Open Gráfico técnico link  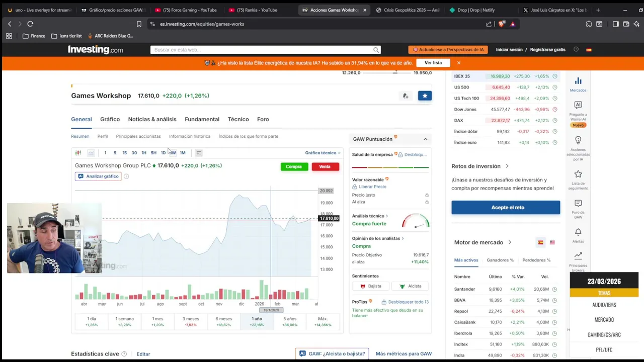tap(323, 153)
